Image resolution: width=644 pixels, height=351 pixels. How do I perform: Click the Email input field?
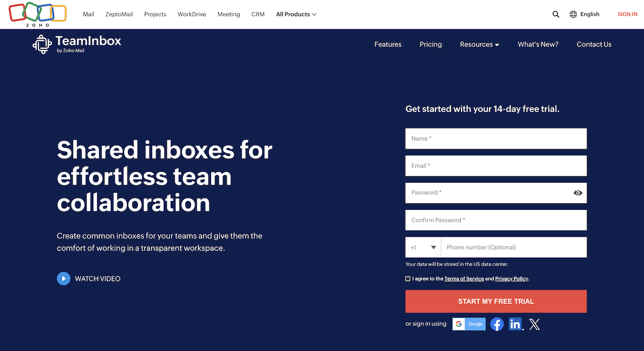coord(496,166)
